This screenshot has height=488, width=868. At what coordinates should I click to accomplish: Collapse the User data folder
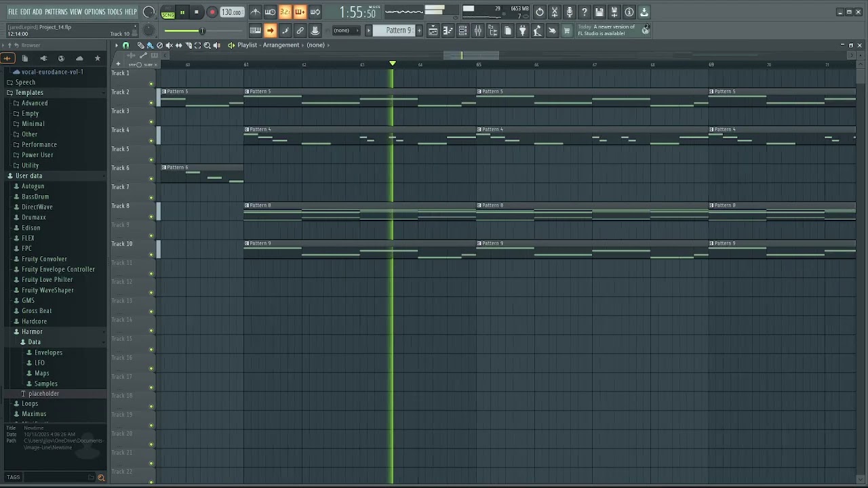click(28, 176)
